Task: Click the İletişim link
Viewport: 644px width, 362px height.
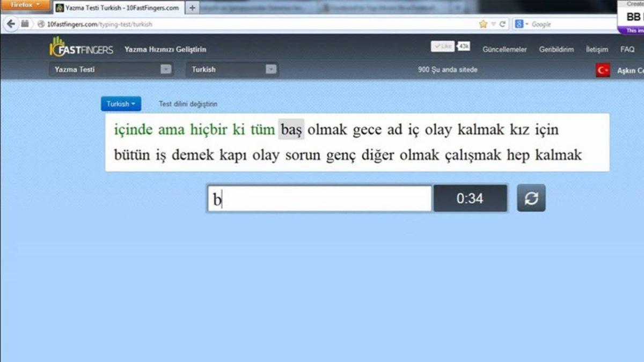Action: (597, 49)
